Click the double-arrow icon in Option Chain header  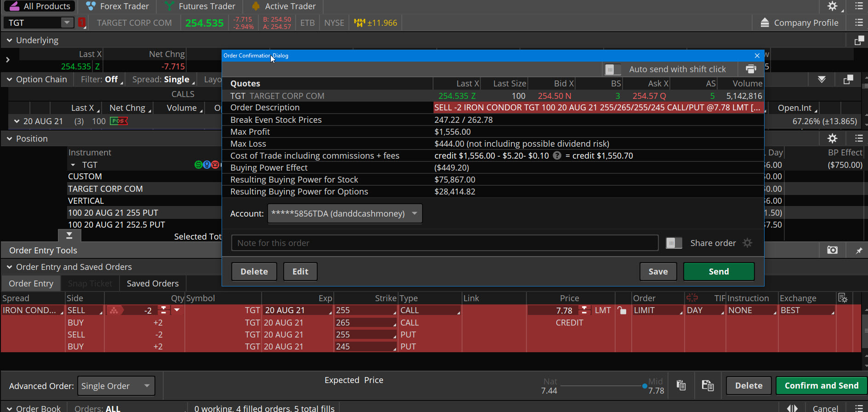pos(822,80)
